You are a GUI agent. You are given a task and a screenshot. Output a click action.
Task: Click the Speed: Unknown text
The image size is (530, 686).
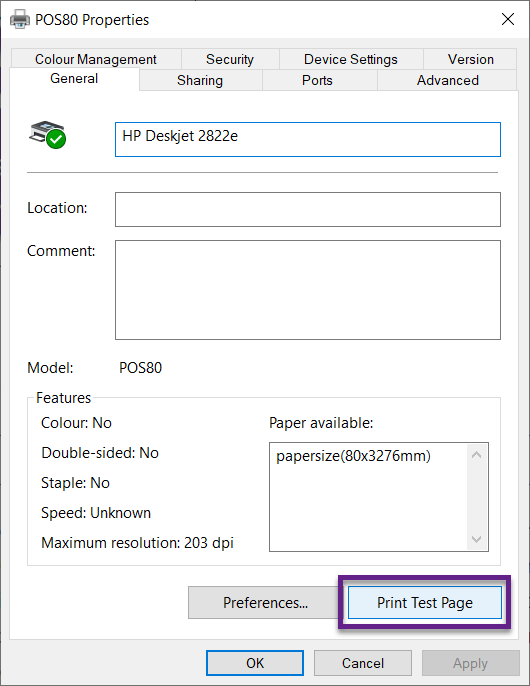(x=96, y=513)
